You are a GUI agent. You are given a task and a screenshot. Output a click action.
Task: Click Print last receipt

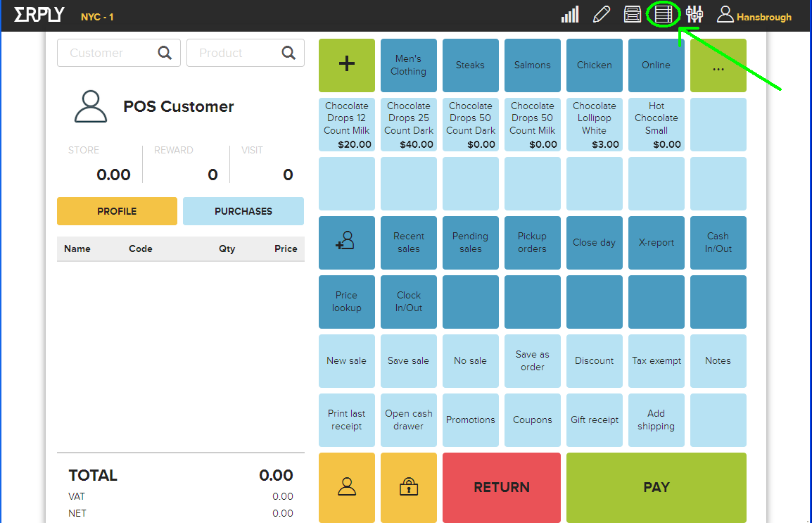(346, 420)
